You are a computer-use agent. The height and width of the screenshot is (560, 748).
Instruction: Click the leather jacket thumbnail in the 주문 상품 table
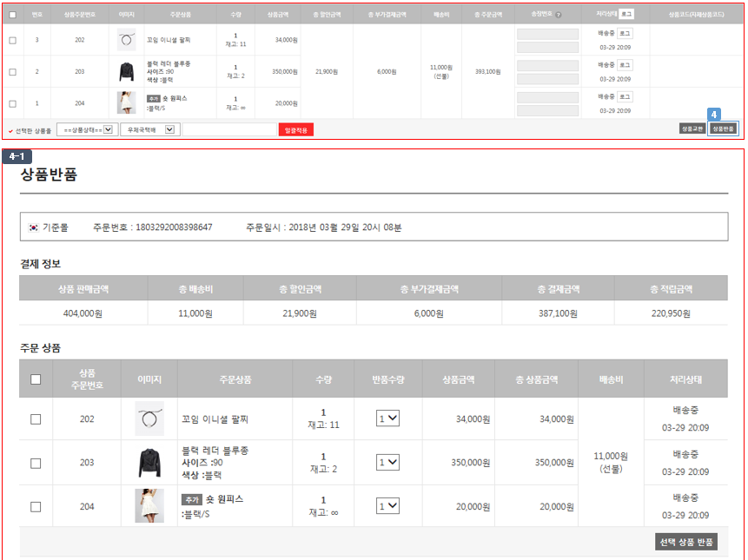click(149, 462)
